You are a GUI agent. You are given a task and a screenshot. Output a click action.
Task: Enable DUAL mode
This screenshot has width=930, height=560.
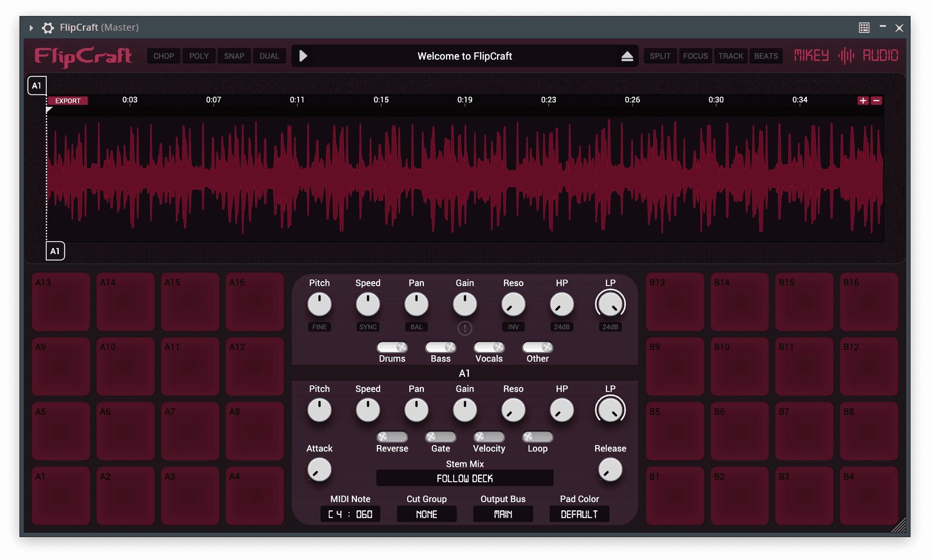[x=269, y=56]
